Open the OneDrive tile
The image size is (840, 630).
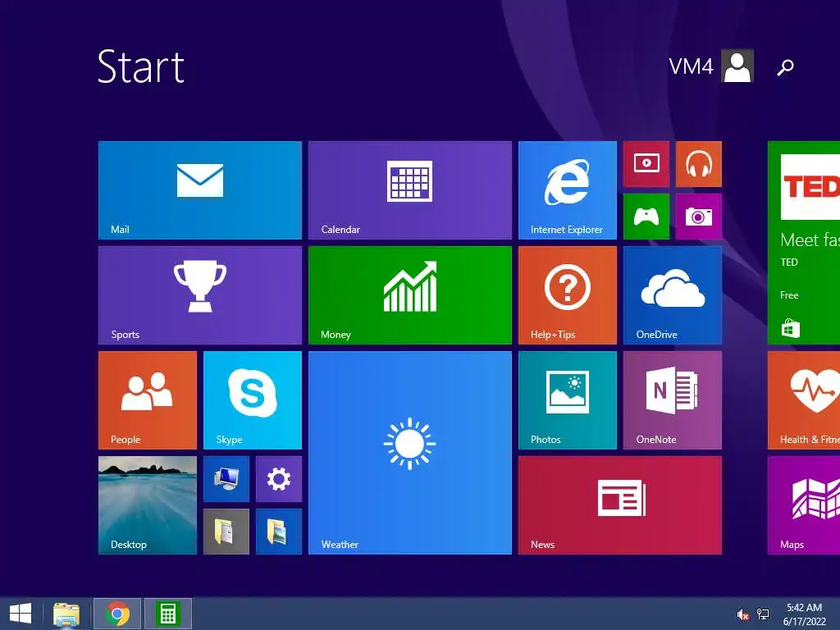pyautogui.click(x=673, y=295)
